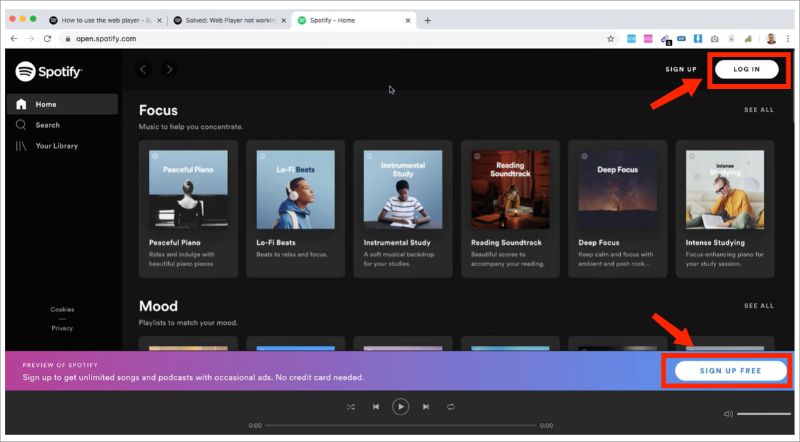Click the volume slider

pos(764,414)
